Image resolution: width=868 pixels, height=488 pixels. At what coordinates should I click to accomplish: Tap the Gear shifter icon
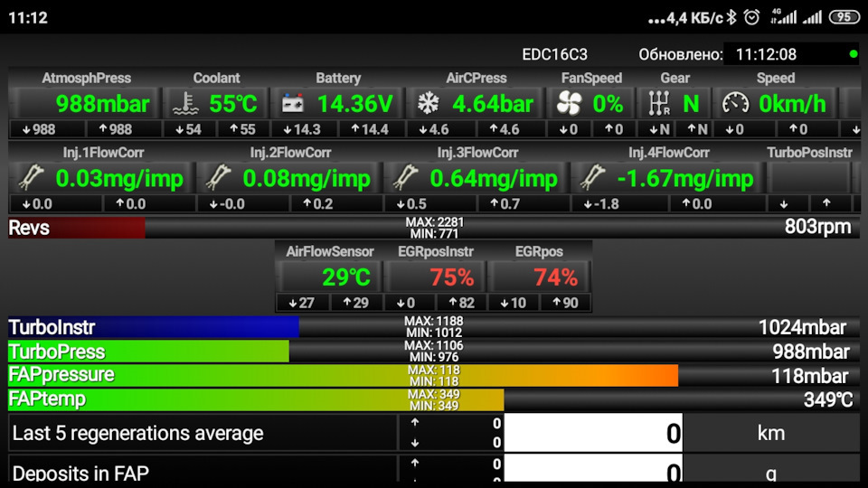tap(659, 103)
